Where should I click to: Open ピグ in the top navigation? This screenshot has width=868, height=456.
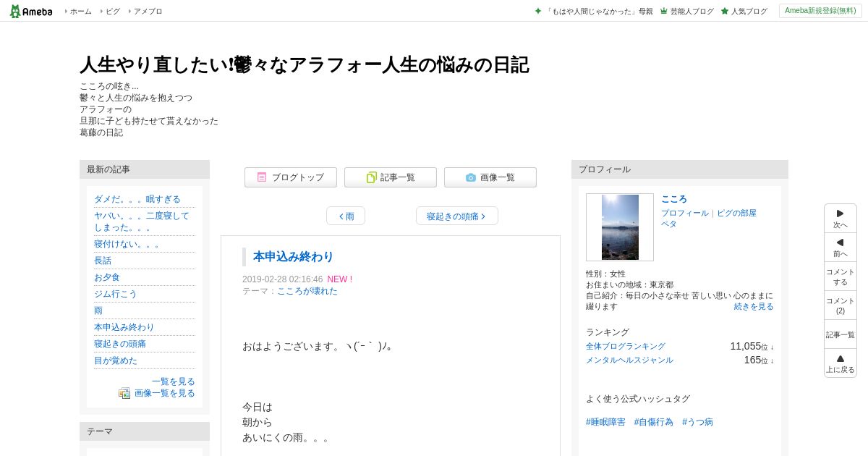click(x=113, y=12)
